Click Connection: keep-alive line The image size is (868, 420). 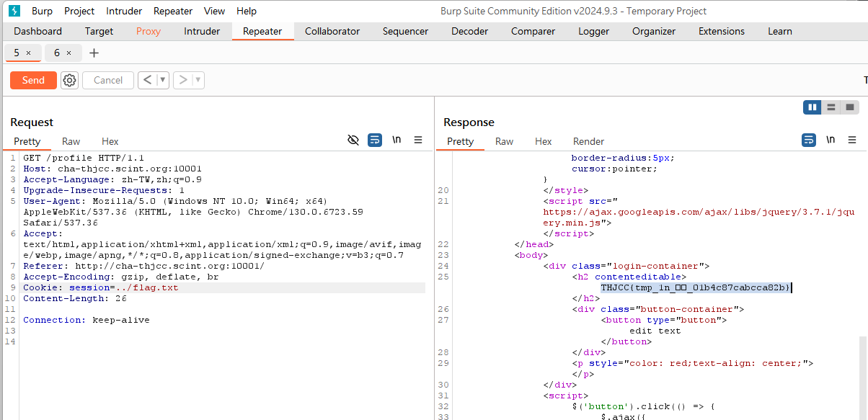(87, 320)
